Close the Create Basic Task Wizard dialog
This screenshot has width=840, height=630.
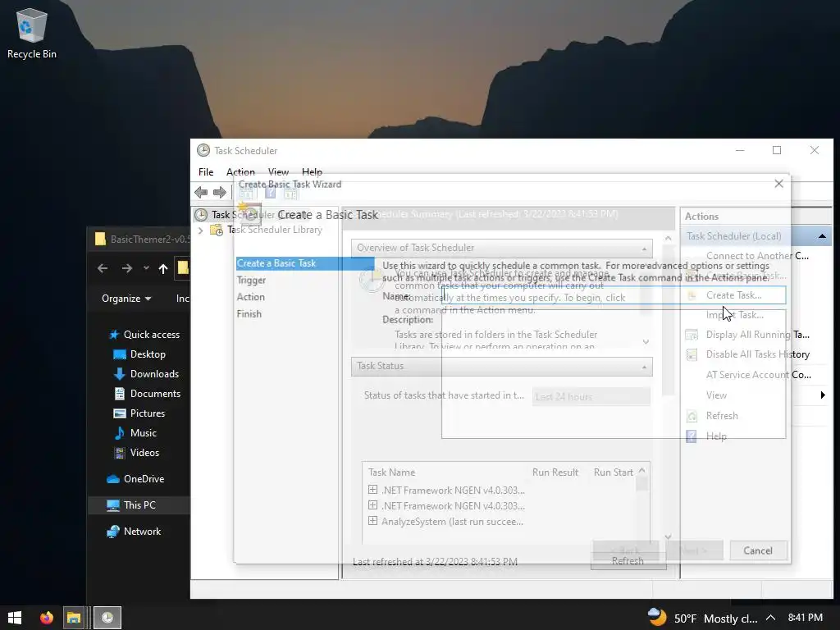point(779,184)
